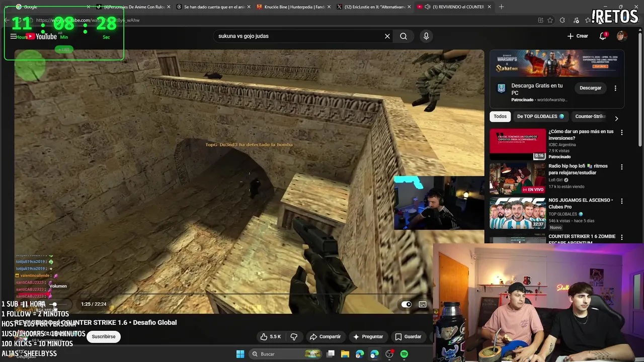The image size is (644, 362).
Task: Open the Radio hip hop lofi thumbnail
Action: pyautogui.click(x=518, y=178)
